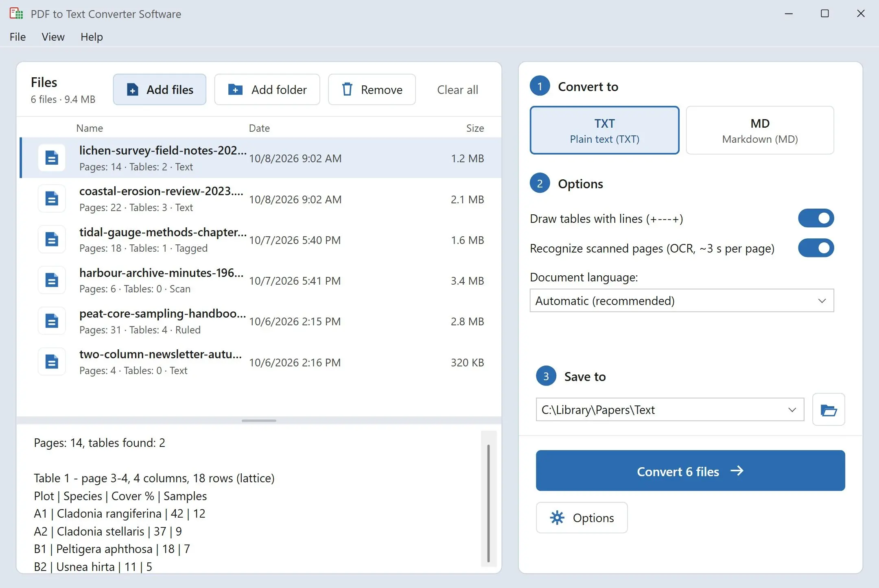Sort file list by Size column
879x588 pixels.
click(475, 128)
